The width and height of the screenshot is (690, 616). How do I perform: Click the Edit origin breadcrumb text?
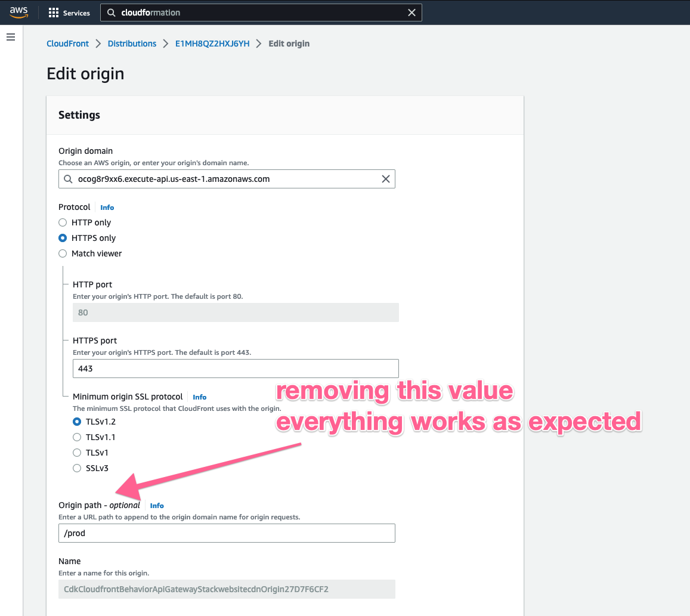(x=289, y=44)
